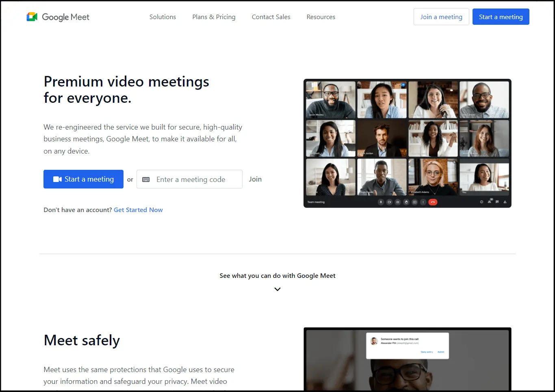Screen dimensions: 555x392
Task: Click the microphone icon in the meeting preview
Action: pos(381,202)
